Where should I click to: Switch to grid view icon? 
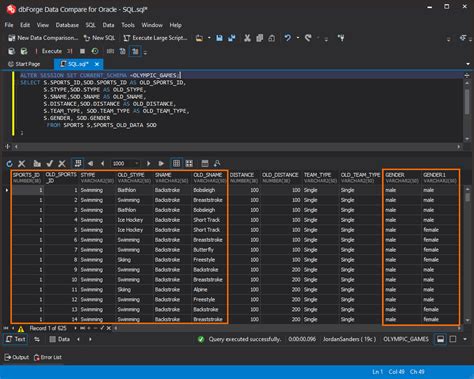click(x=176, y=163)
